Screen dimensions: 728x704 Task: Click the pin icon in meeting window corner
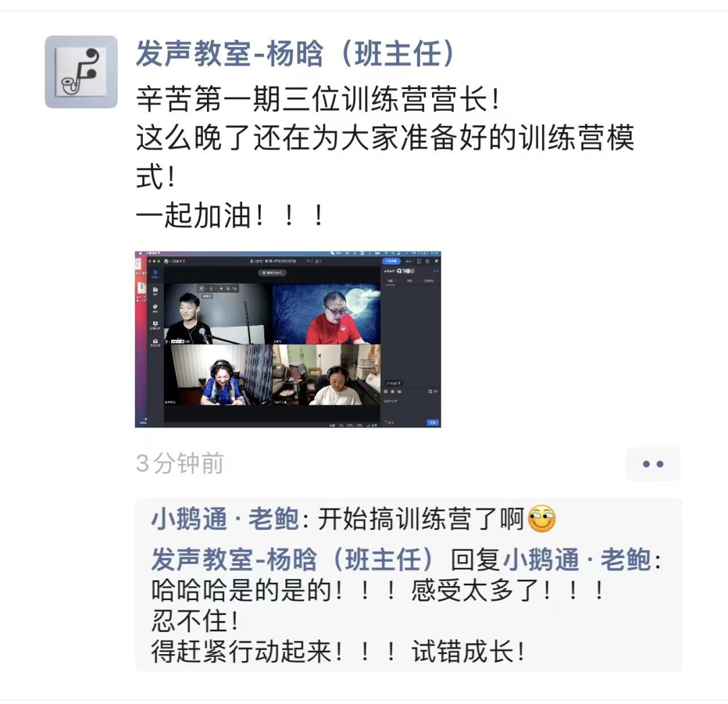click(x=436, y=261)
